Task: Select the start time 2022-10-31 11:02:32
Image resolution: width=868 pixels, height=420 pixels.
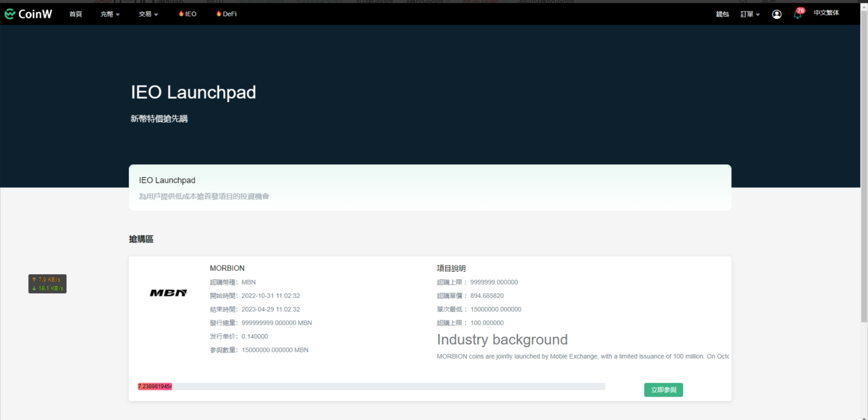Action: (x=271, y=296)
